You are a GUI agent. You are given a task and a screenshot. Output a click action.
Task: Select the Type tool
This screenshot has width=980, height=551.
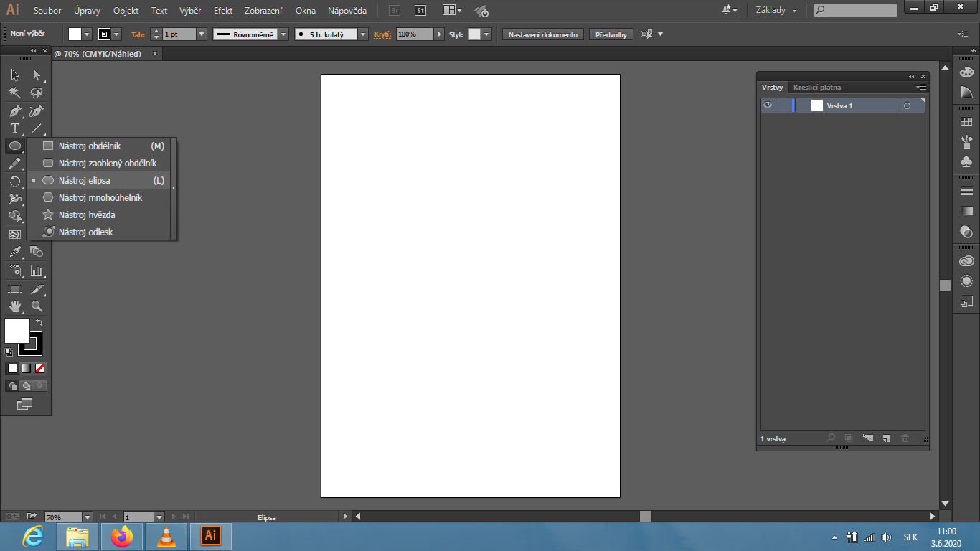click(14, 129)
